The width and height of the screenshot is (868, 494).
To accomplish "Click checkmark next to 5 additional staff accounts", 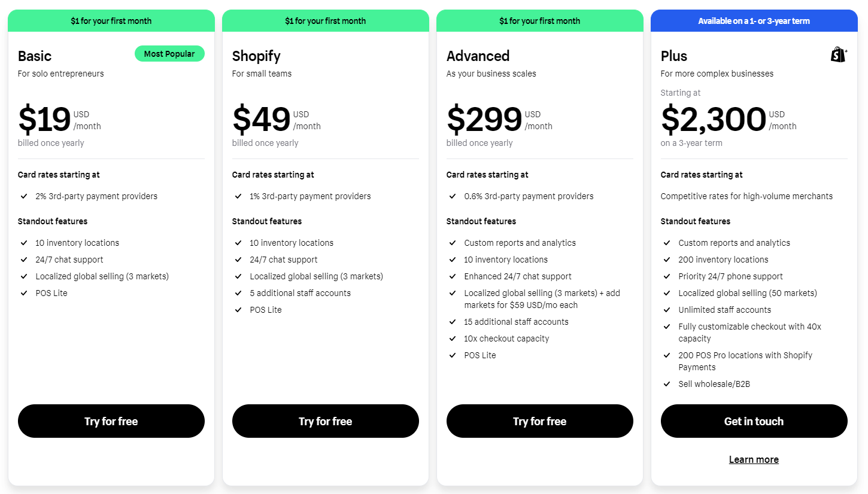I will click(238, 293).
